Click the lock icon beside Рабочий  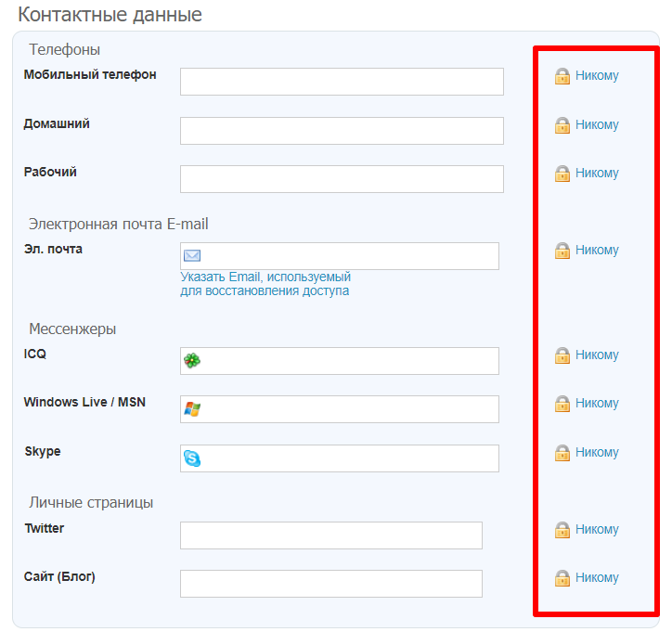pyautogui.click(x=562, y=174)
